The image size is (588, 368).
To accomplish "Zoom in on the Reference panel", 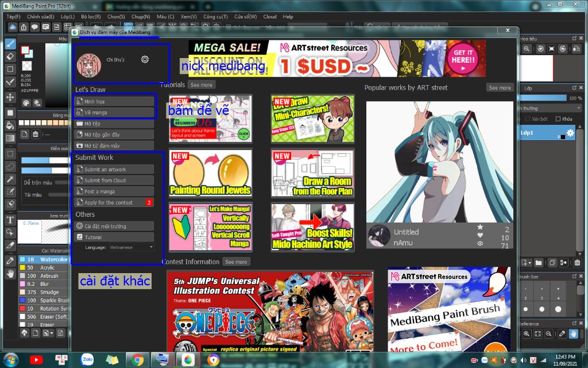I will [527, 333].
